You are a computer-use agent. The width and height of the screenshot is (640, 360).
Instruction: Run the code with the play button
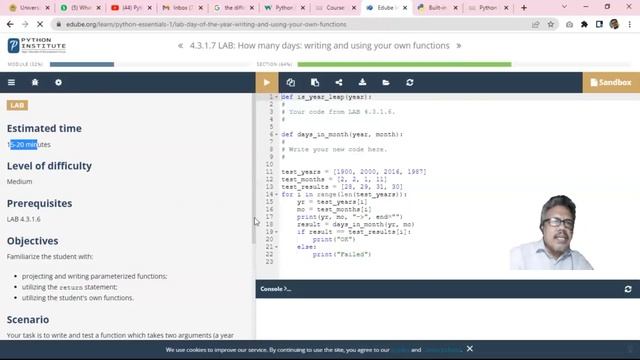pos(267,82)
